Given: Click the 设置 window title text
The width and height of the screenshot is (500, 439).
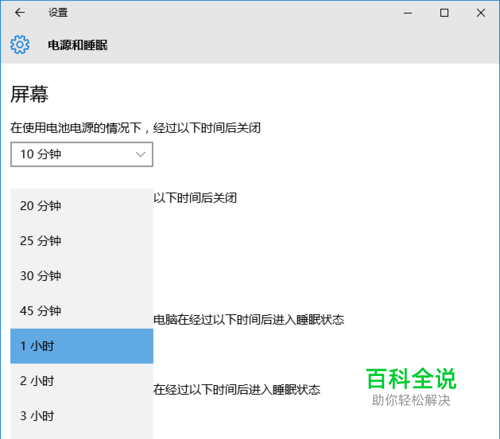Looking at the screenshot, I should click(58, 13).
